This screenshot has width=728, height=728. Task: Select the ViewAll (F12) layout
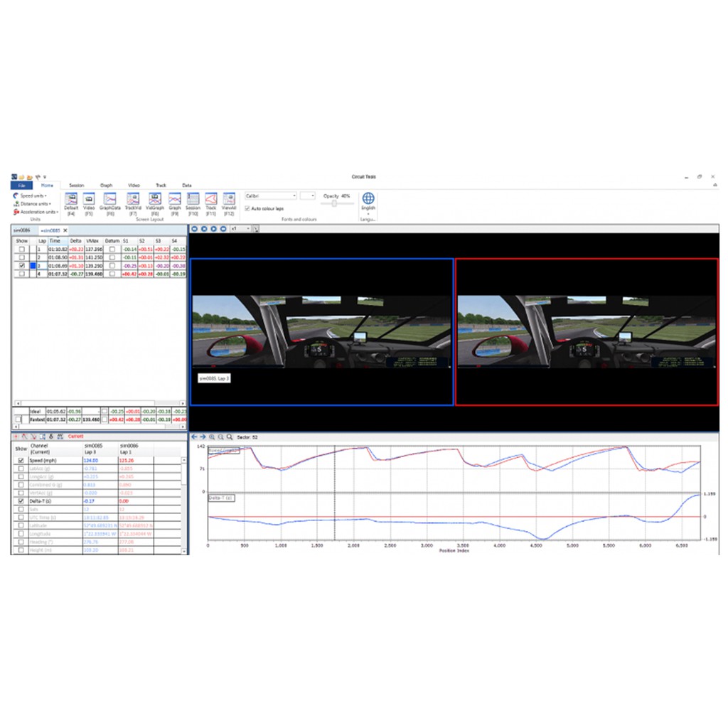tap(229, 204)
